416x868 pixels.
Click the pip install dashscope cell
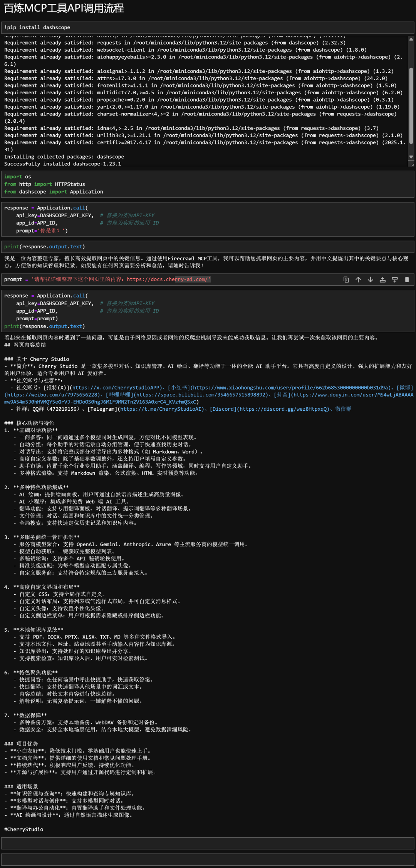(x=208, y=27)
